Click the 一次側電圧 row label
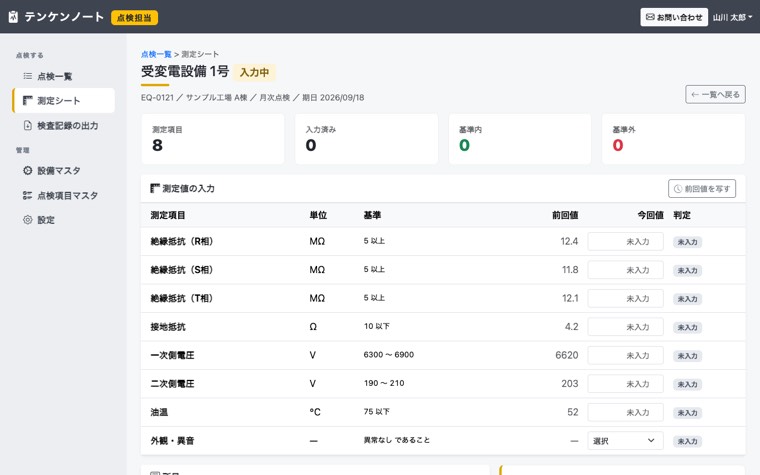The image size is (760, 475). tap(172, 355)
